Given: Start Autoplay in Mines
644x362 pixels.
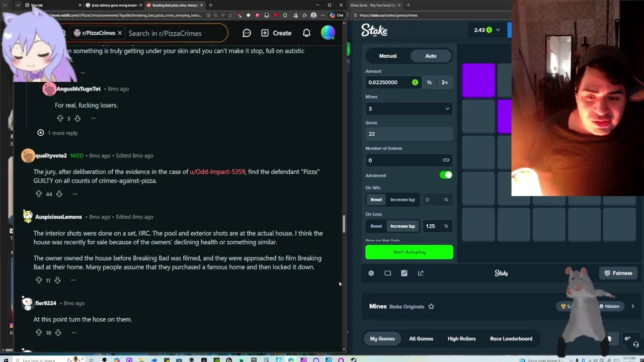Looking at the screenshot, I should (409, 252).
